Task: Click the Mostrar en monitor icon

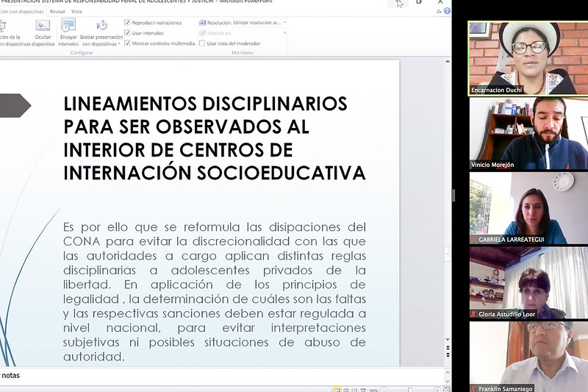Action: click(203, 33)
